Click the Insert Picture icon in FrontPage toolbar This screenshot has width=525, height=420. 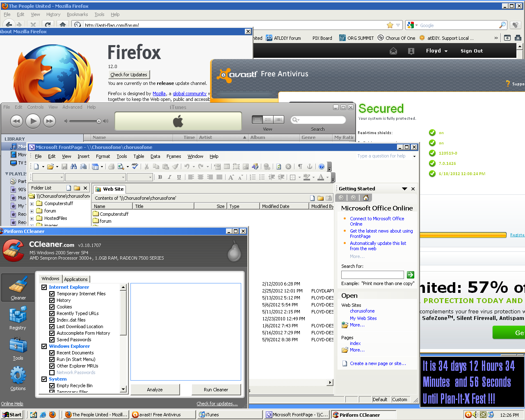(246, 167)
